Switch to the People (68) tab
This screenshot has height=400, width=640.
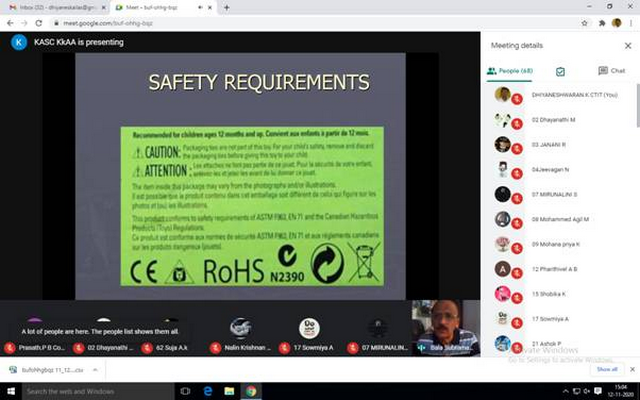(510, 71)
